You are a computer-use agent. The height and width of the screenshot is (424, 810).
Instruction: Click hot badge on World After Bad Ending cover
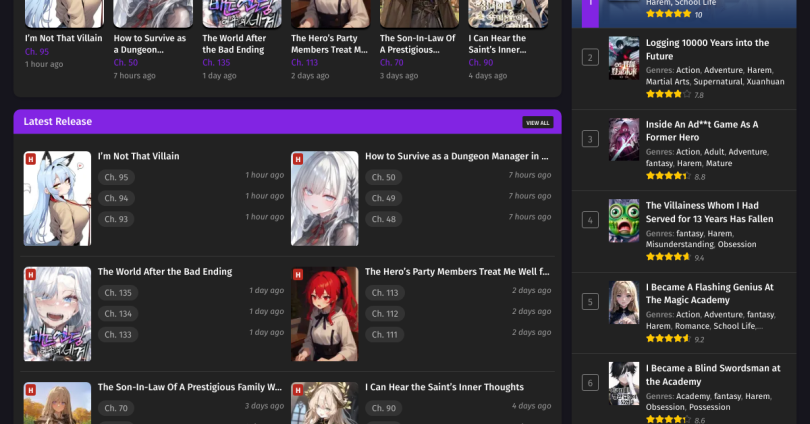[x=30, y=275]
